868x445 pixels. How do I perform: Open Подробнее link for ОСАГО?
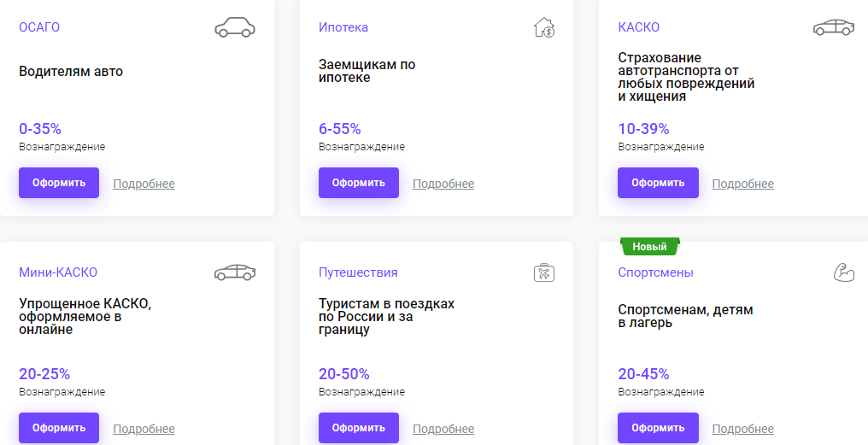tap(144, 184)
